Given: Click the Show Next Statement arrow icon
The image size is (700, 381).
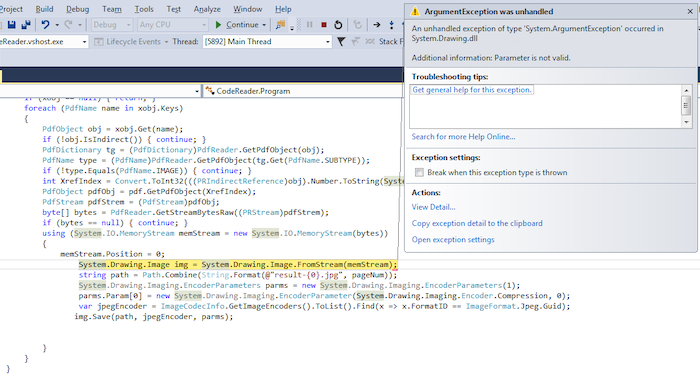Looking at the screenshot, I should click(x=376, y=25).
